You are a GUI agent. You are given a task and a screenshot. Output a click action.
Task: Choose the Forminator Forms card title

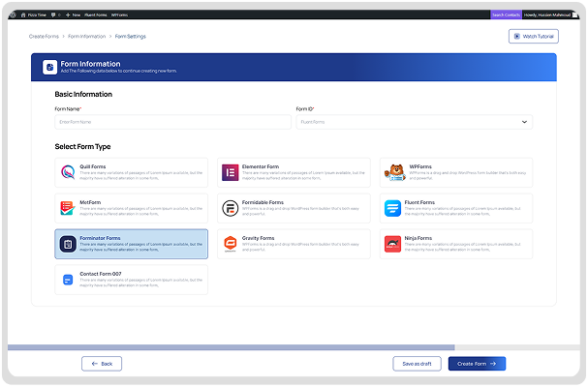(100, 238)
